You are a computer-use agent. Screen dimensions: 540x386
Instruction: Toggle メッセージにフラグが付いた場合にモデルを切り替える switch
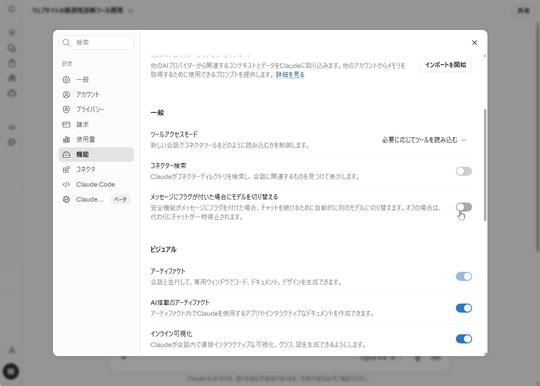coord(464,207)
